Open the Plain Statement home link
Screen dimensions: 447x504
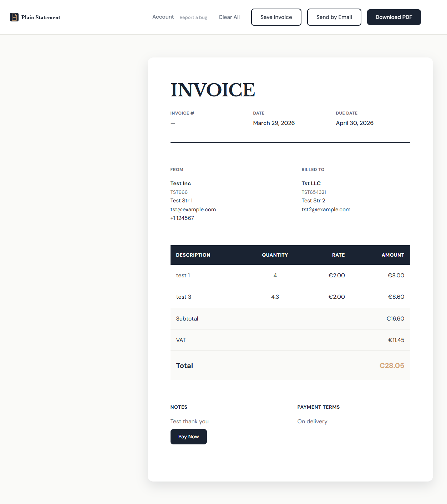coord(35,17)
